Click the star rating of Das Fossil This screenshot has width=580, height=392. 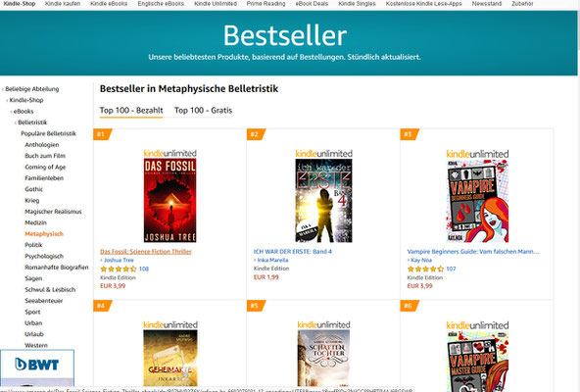[x=118, y=269]
